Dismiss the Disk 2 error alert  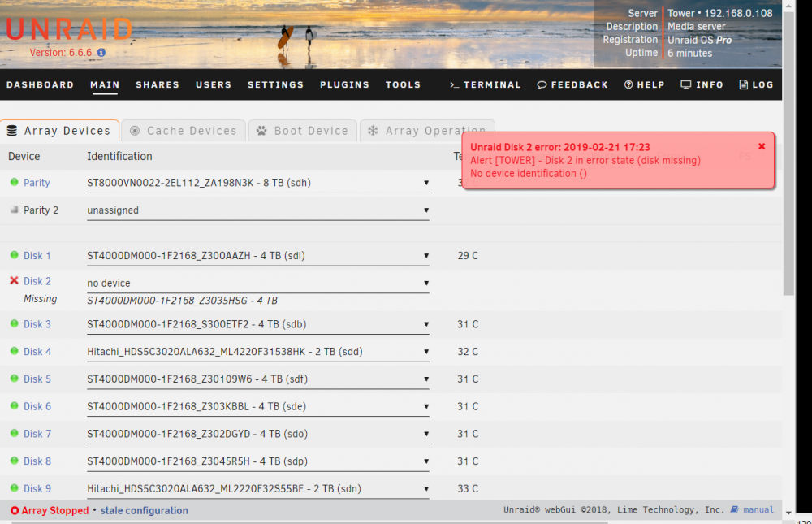coord(762,147)
